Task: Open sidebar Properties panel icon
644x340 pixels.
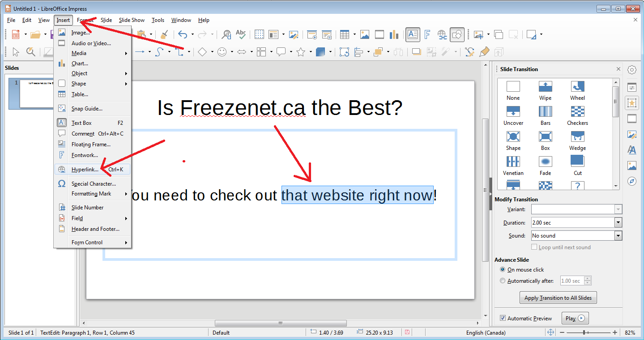Action: tap(631, 87)
